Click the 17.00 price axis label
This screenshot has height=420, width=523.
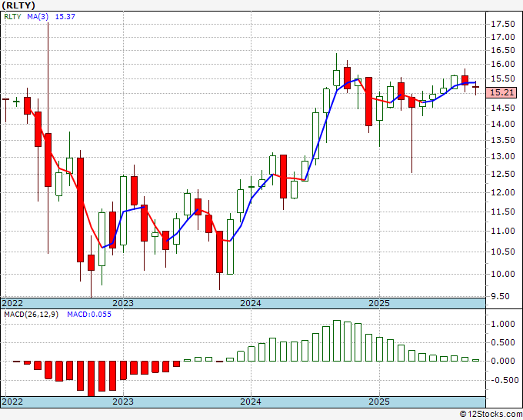pos(503,37)
